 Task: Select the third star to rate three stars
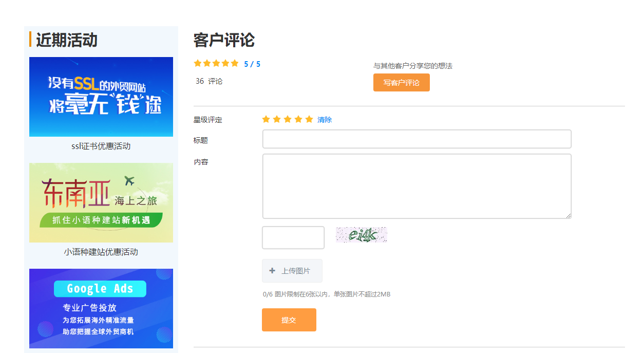tap(288, 119)
